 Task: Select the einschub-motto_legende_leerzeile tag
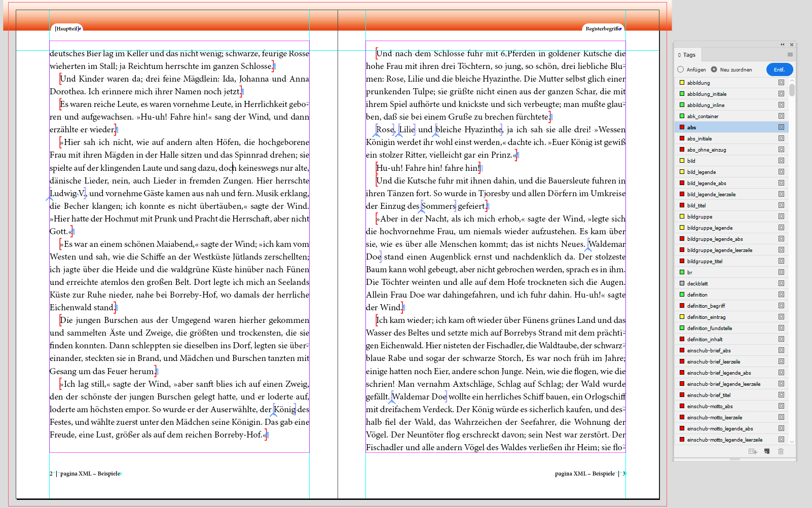click(731, 440)
